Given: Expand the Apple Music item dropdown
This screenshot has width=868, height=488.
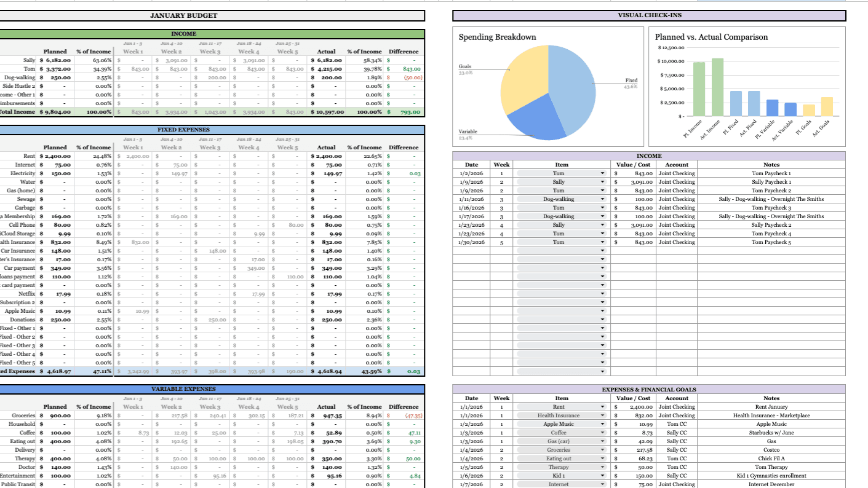Looking at the screenshot, I should tap(602, 424).
